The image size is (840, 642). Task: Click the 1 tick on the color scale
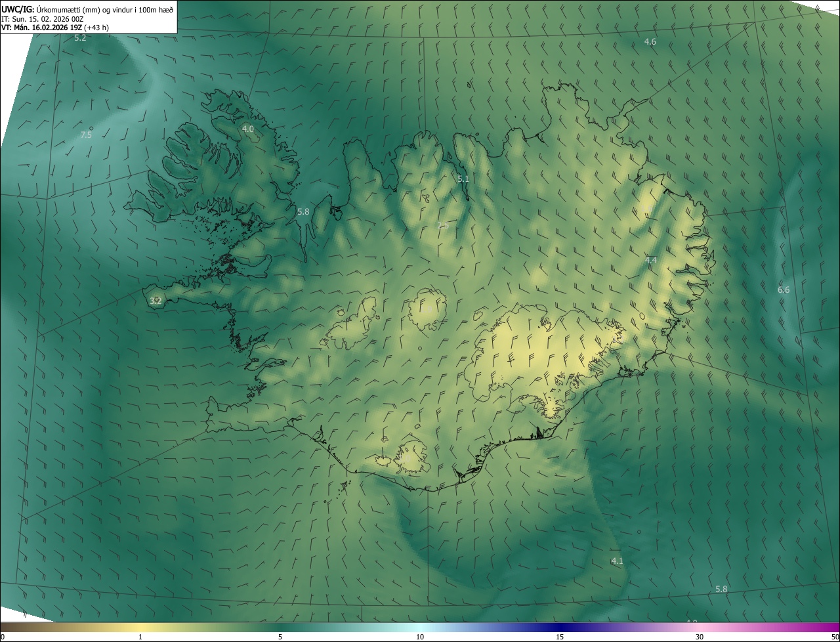[x=140, y=637]
